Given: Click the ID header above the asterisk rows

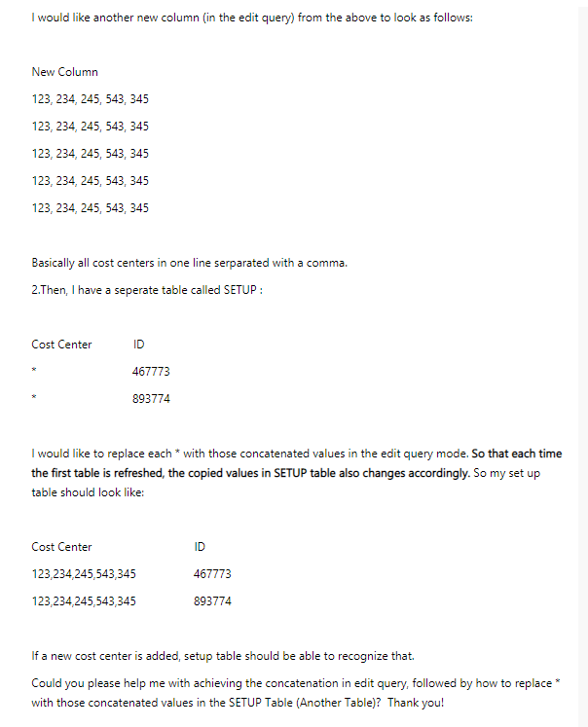Looking at the screenshot, I should (137, 345).
